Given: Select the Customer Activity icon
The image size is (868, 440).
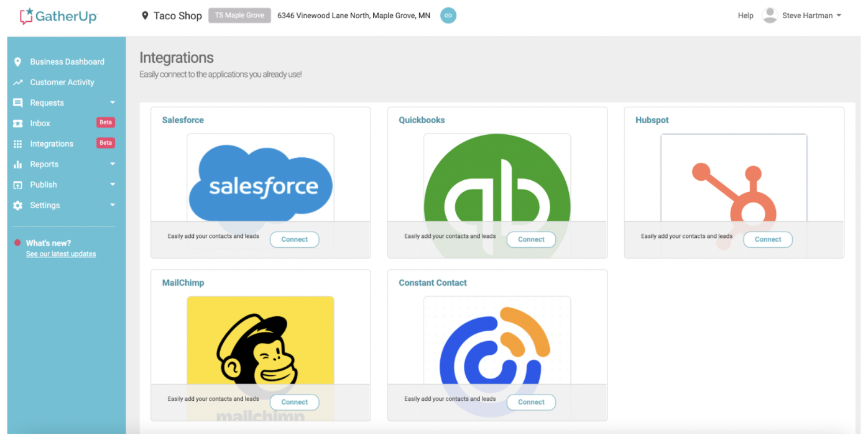Looking at the screenshot, I should tap(17, 81).
